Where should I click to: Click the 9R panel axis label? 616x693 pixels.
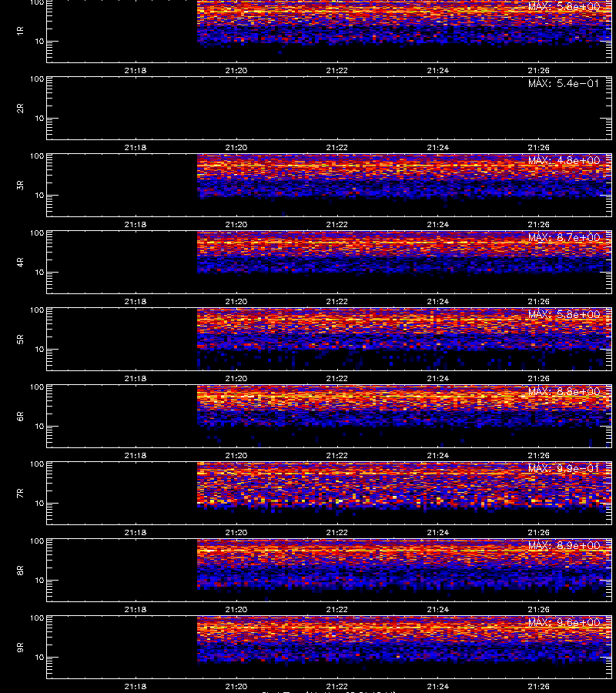[x=20, y=647]
